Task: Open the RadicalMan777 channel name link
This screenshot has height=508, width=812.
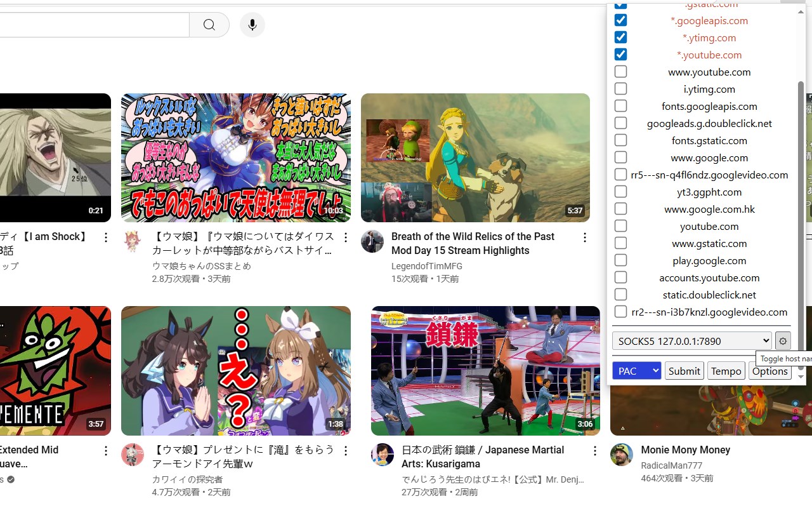Action: click(x=672, y=465)
